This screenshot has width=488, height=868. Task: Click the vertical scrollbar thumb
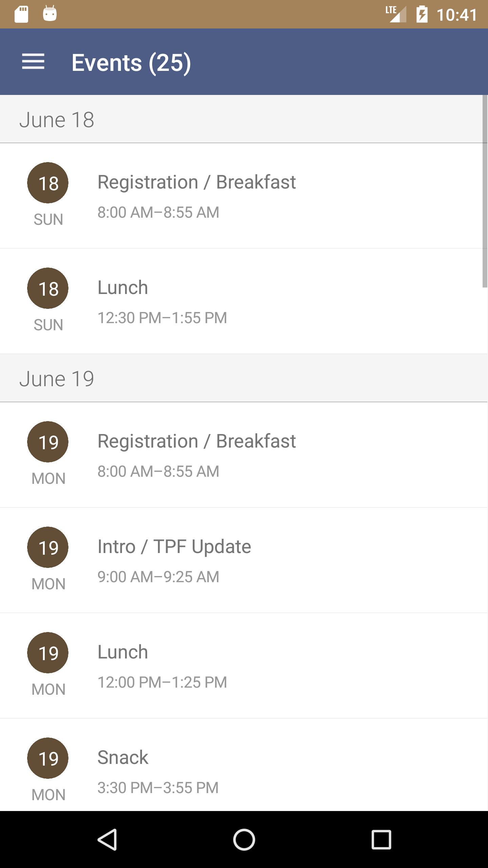click(485, 192)
